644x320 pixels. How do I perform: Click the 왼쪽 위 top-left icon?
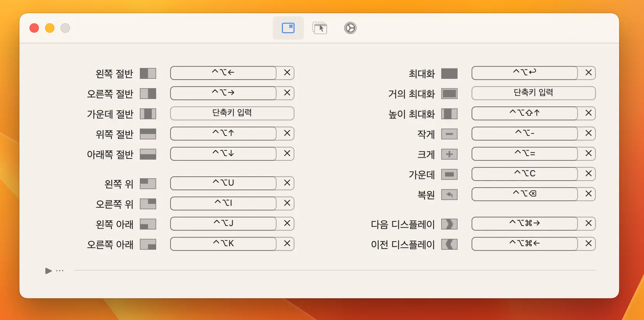148,184
